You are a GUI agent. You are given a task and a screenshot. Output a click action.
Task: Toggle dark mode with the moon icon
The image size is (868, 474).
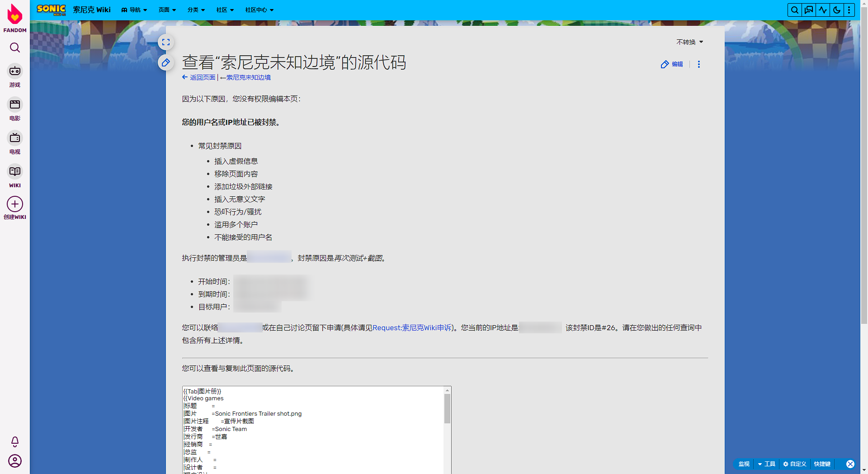[837, 10]
